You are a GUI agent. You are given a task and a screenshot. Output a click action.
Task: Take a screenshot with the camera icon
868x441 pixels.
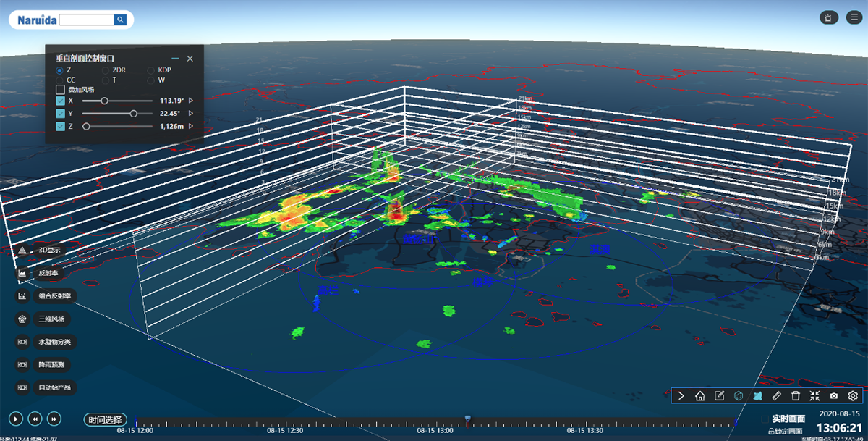point(834,396)
